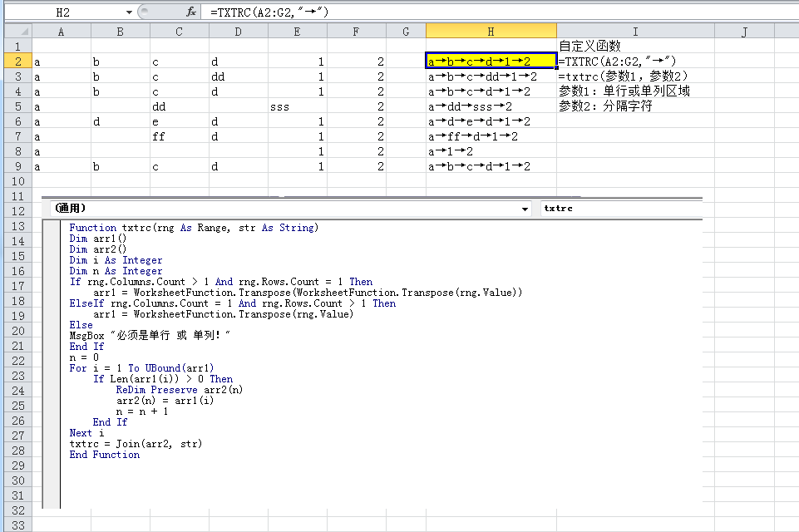Screen dimensions: 799x532
Task: Click the code line Dim i As Integer
Action: 116,260
